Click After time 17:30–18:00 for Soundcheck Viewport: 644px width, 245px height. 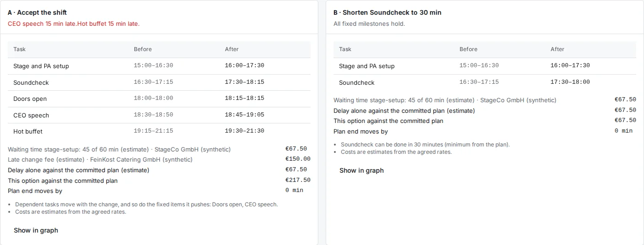pos(570,82)
